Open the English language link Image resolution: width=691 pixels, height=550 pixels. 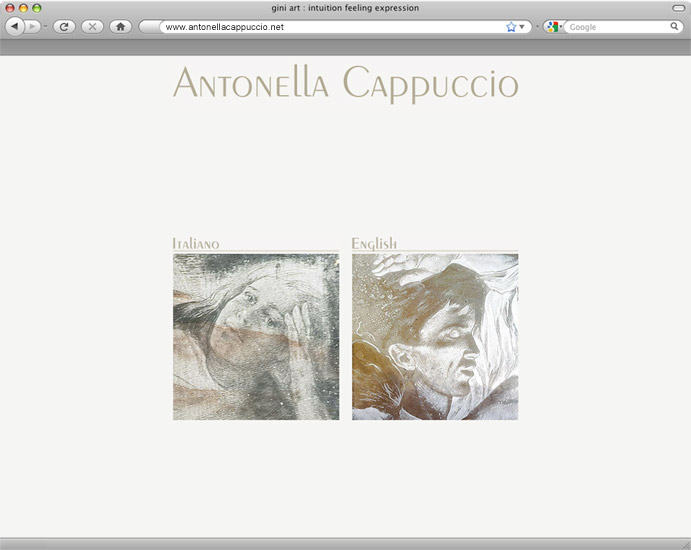374,243
